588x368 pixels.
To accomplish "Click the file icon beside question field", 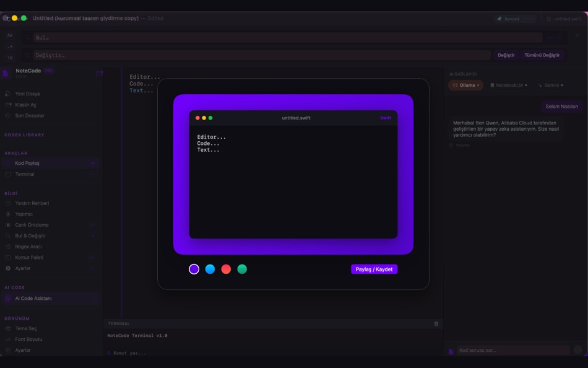I will 451,351.
